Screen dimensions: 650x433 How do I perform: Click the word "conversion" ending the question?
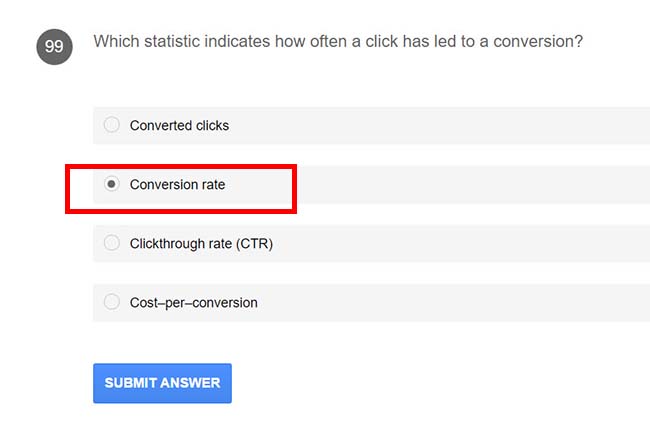(540, 42)
